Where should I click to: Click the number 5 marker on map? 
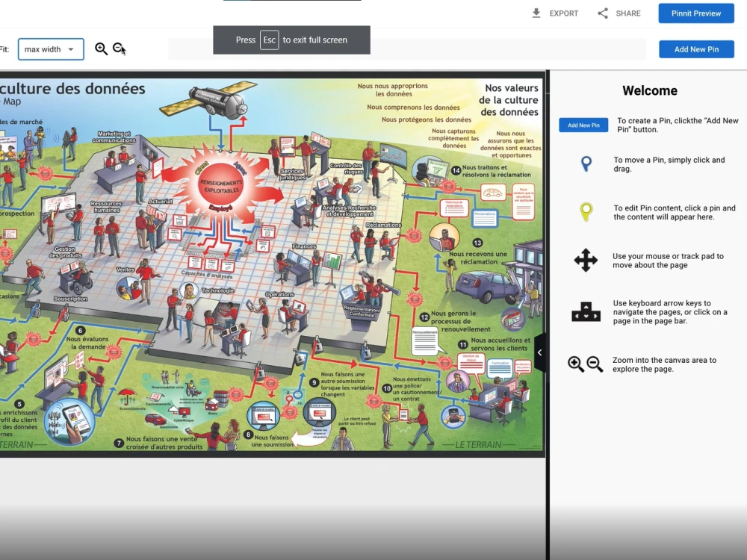(20, 404)
